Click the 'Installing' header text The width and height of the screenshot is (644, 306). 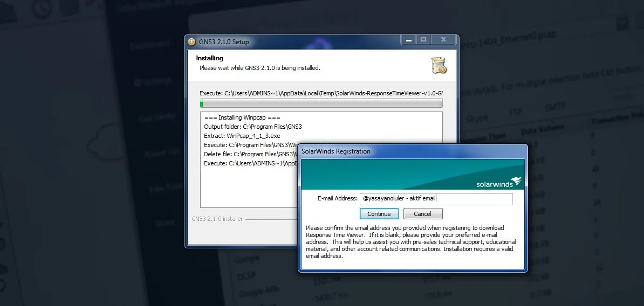209,58
